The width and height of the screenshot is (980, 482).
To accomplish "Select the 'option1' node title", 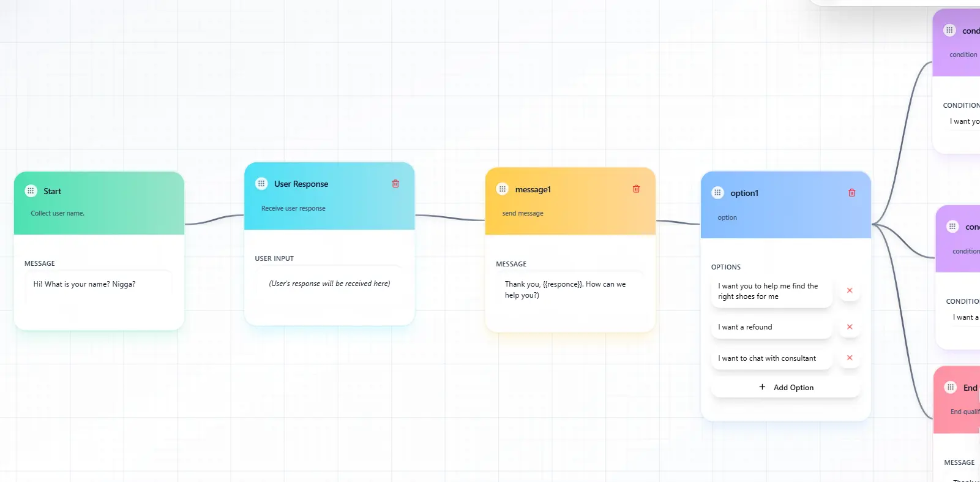I will tap(744, 193).
